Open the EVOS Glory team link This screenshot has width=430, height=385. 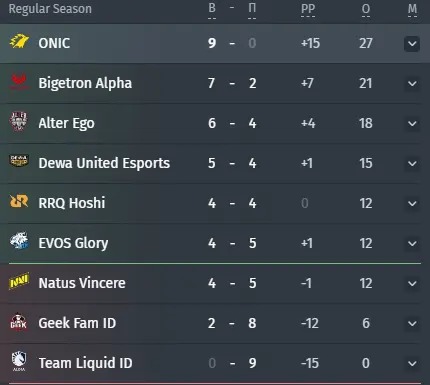(73, 243)
